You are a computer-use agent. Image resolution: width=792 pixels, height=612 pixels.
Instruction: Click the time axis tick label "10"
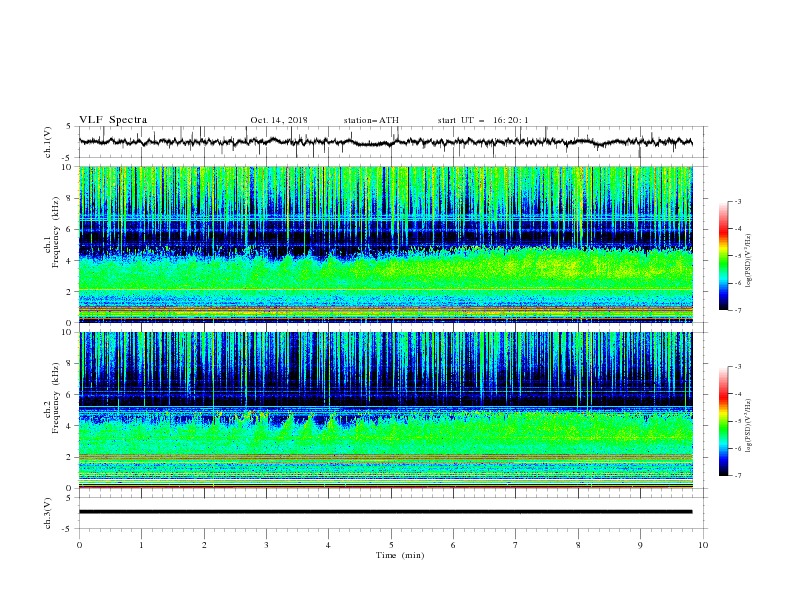(x=703, y=545)
